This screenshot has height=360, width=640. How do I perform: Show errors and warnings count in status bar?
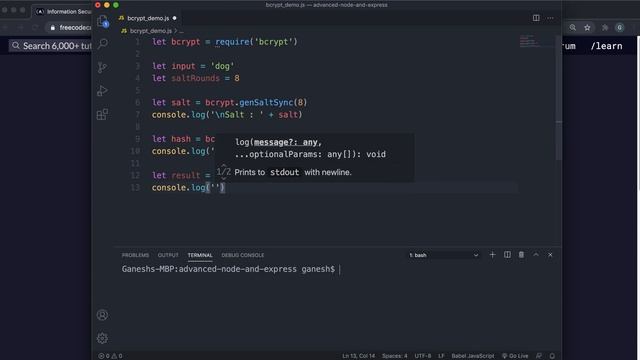110,356
